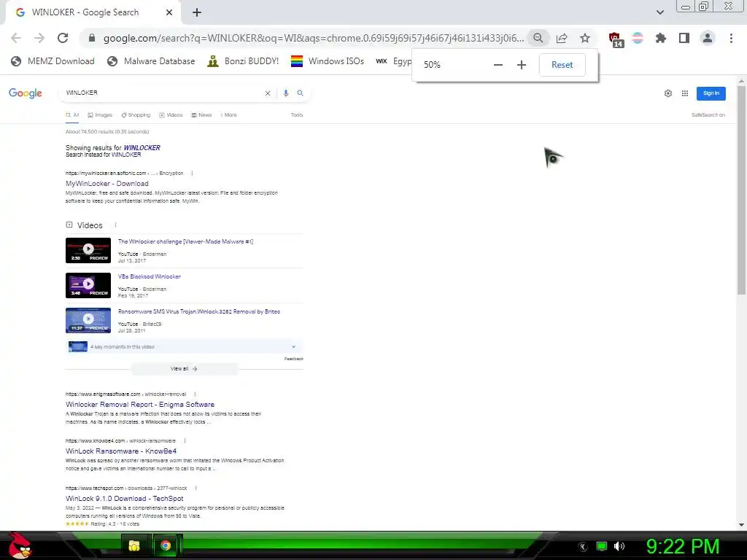Sign in to Google

click(x=711, y=93)
